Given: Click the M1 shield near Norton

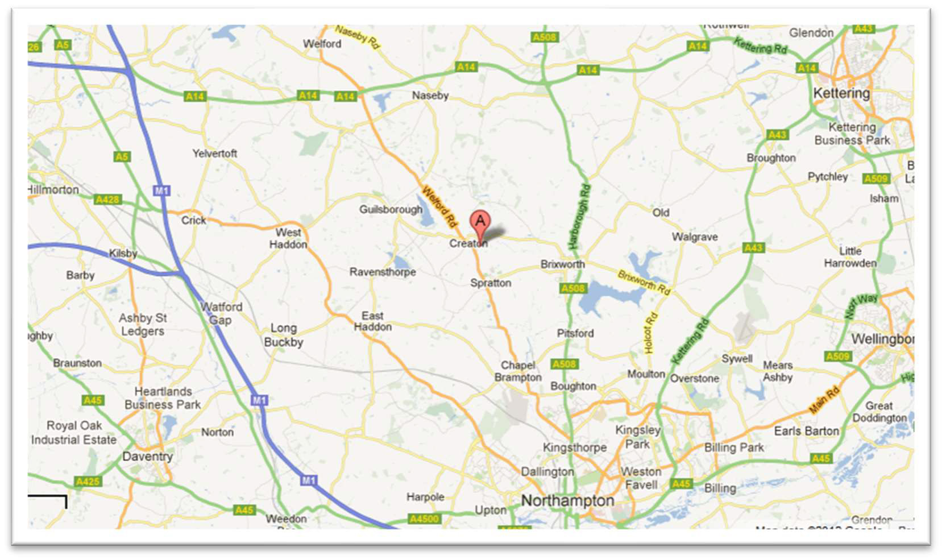Looking at the screenshot, I should point(260,401).
